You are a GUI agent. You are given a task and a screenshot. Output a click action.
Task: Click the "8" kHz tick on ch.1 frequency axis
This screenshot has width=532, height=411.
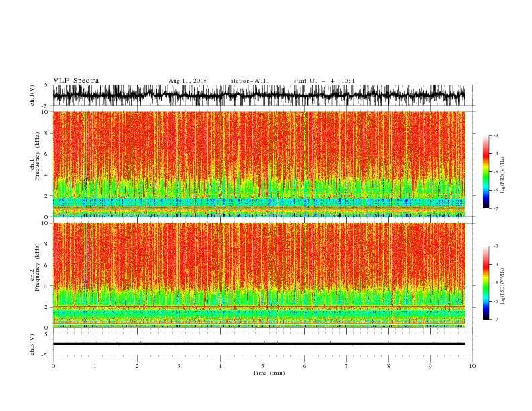(x=47, y=133)
